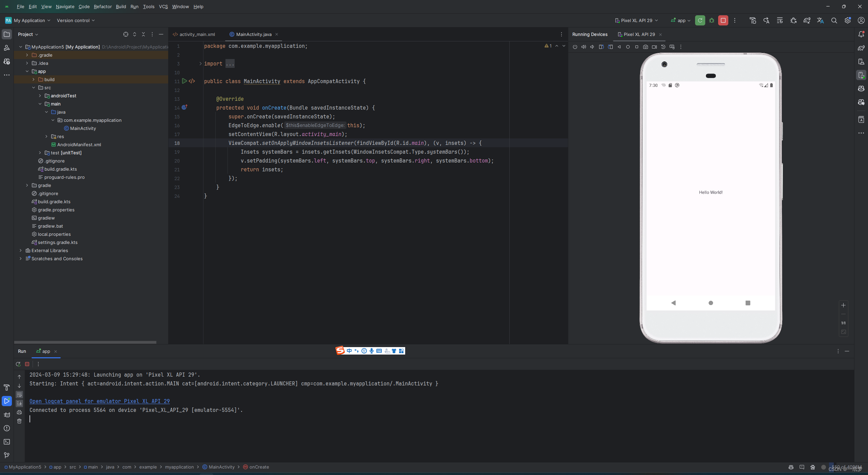The height and width of the screenshot is (475, 868).
Task: Open Terminal tool window icon
Action: (6, 442)
